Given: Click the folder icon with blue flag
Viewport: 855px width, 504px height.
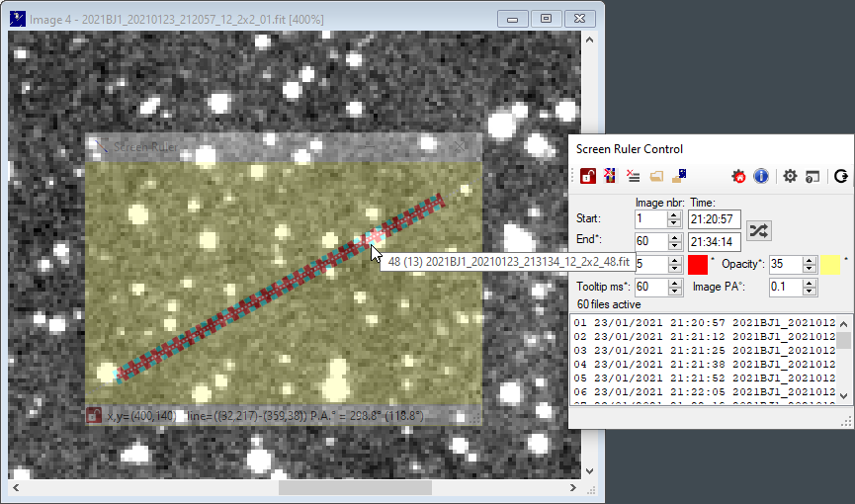Looking at the screenshot, I should (679, 176).
